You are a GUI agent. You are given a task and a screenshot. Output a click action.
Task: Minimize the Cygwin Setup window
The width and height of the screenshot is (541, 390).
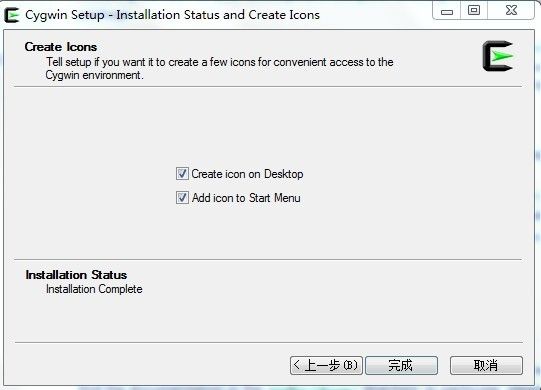point(447,11)
